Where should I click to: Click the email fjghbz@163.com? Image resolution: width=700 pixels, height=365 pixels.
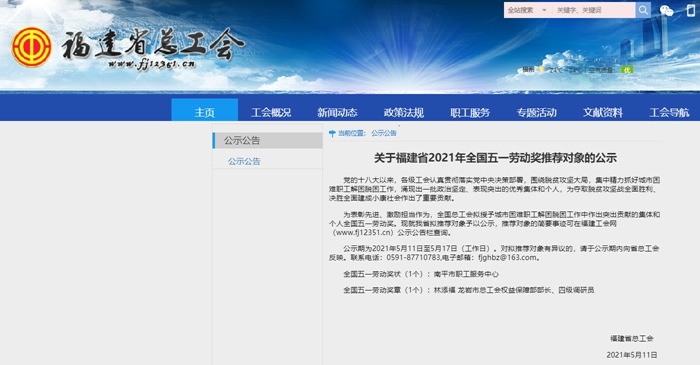click(507, 257)
